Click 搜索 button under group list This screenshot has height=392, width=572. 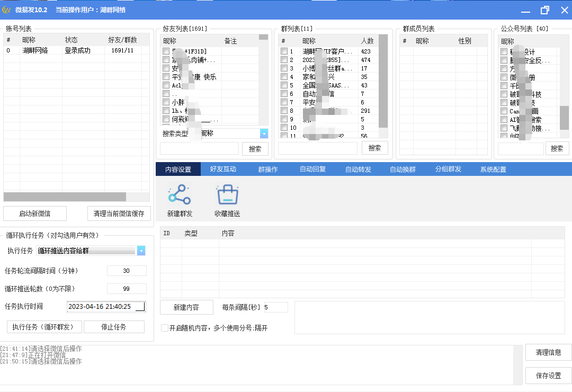(x=374, y=148)
